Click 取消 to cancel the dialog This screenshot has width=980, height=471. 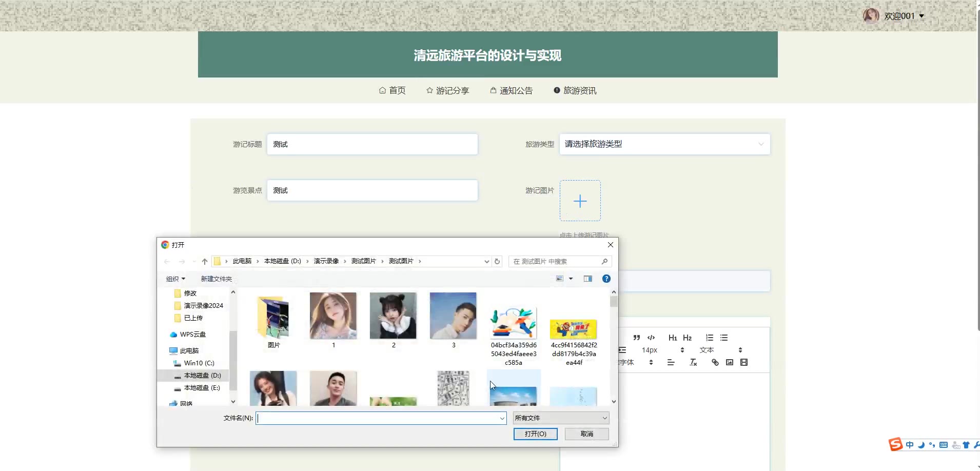tap(586, 434)
